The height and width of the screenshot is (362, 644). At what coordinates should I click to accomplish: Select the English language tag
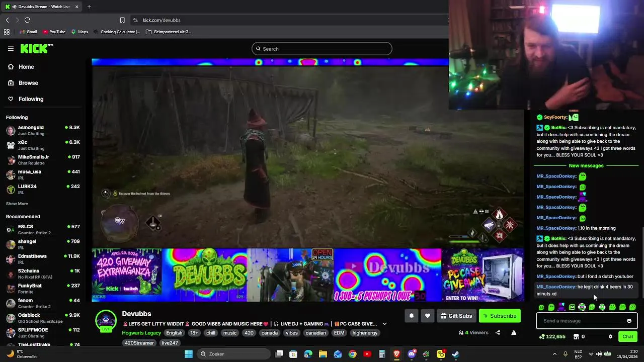click(174, 333)
